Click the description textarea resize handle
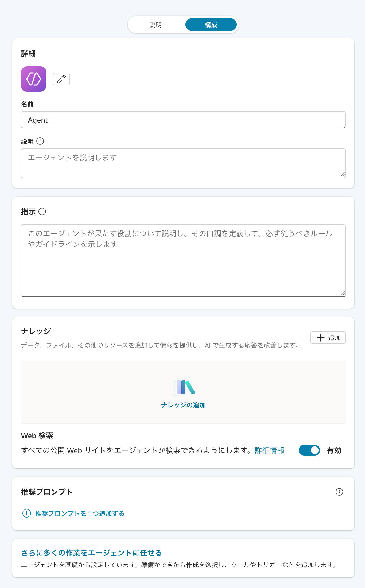The width and height of the screenshot is (365, 588). (x=343, y=175)
